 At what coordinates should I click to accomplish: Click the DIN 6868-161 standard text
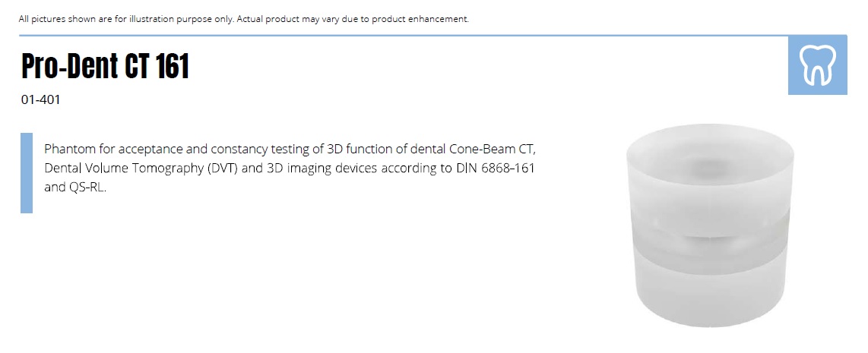(494, 168)
